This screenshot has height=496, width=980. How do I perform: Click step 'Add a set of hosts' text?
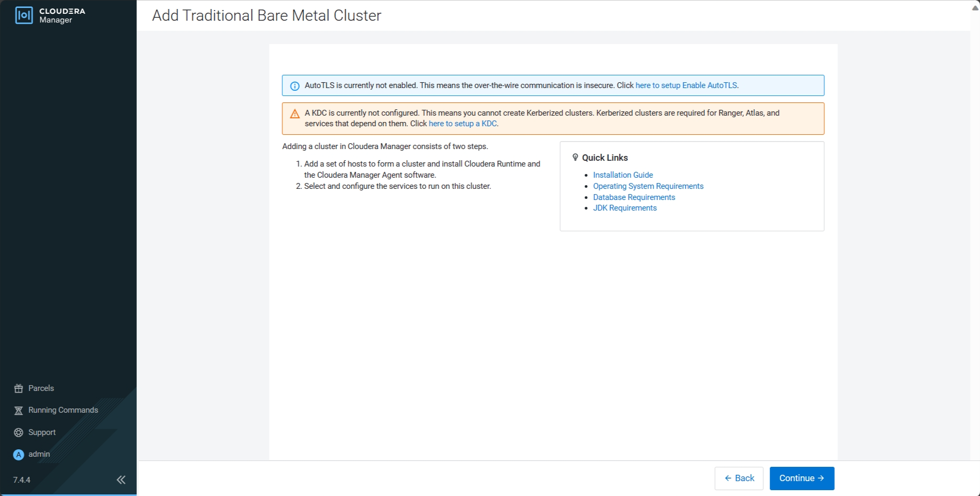[x=422, y=169]
